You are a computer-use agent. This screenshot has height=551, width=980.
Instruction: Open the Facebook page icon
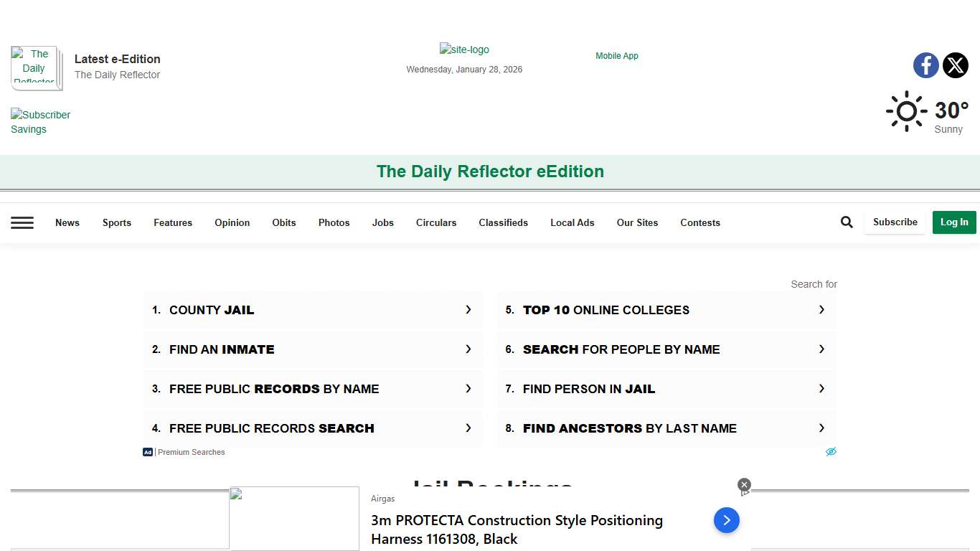point(925,65)
